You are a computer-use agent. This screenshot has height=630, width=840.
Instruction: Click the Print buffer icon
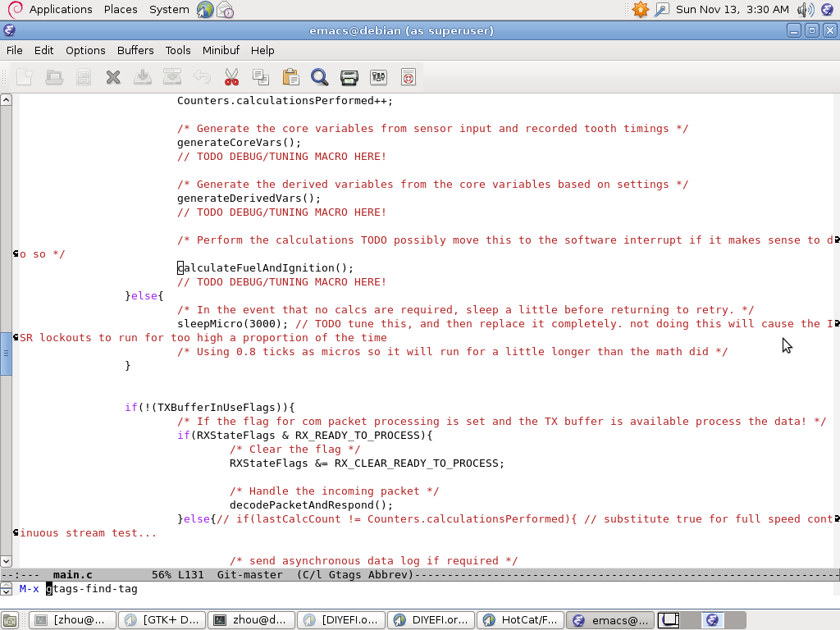pos(349,77)
